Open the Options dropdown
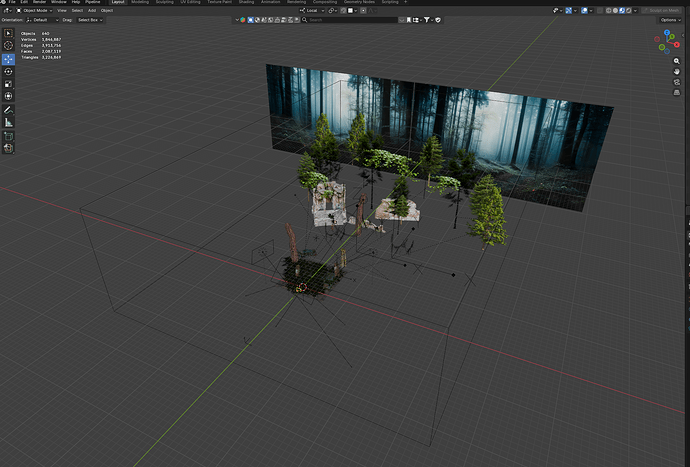Screen dimensions: 690x467 670,20
